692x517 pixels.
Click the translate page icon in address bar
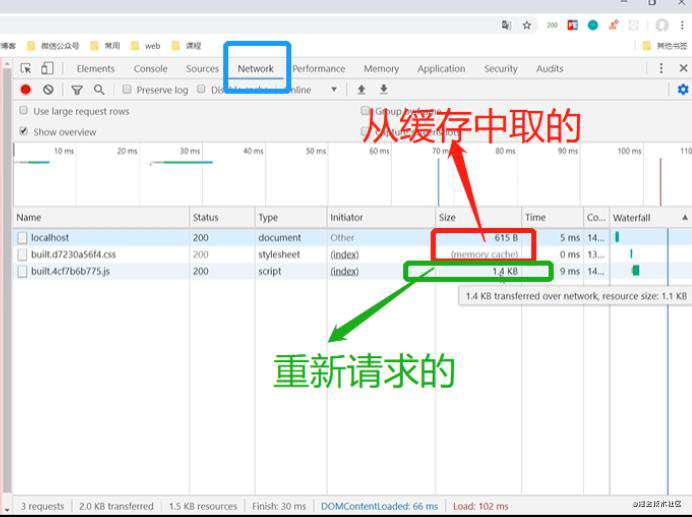tap(506, 25)
